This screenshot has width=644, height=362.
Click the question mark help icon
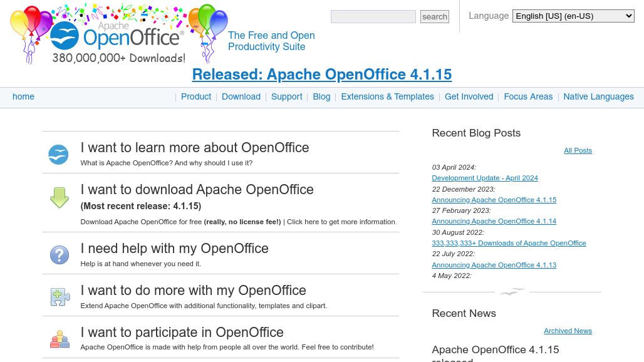pos(60,255)
